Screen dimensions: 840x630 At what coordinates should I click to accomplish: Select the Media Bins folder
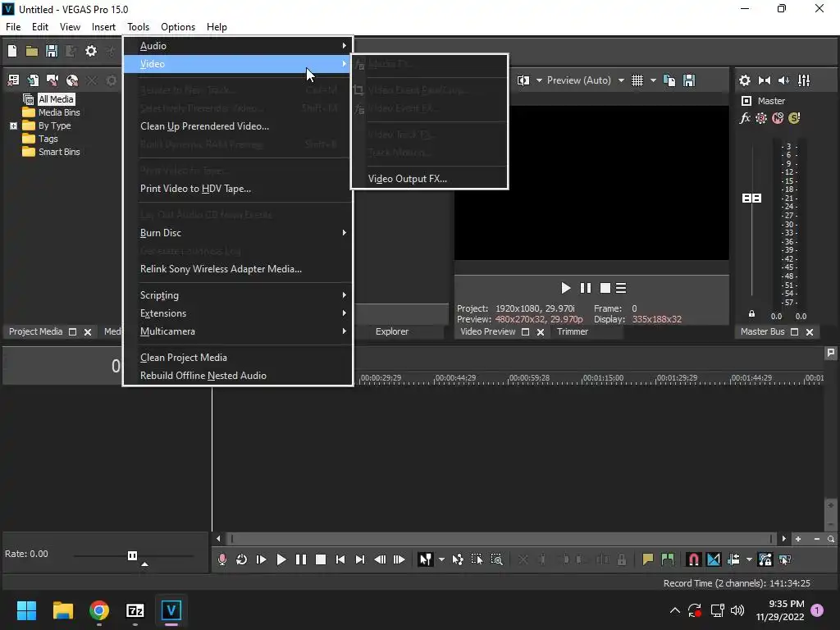59,112
